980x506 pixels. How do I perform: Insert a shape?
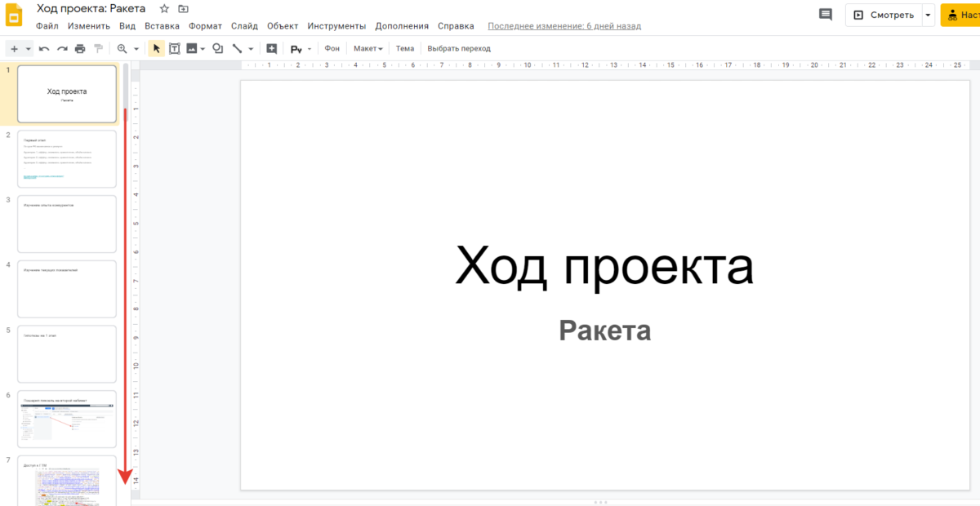[x=218, y=49]
